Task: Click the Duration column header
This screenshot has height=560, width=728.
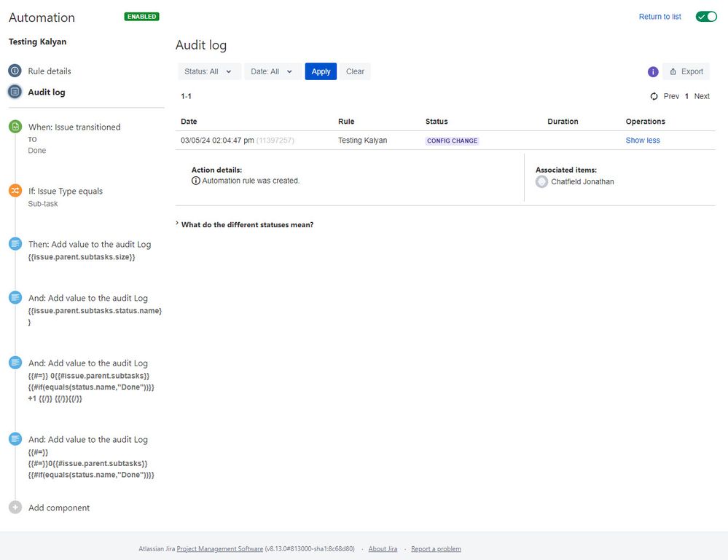Action: point(563,121)
